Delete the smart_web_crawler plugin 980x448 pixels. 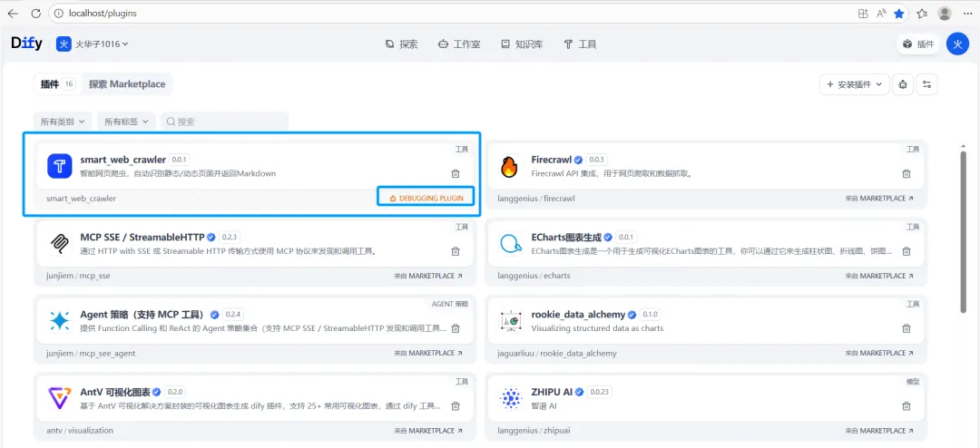(x=456, y=174)
